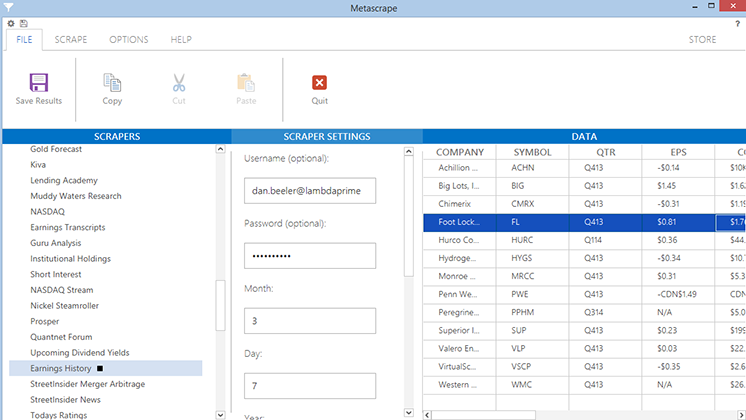Switch to the SCRAPE ribbon tab
The height and width of the screenshot is (420, 746).
pyautogui.click(x=70, y=40)
